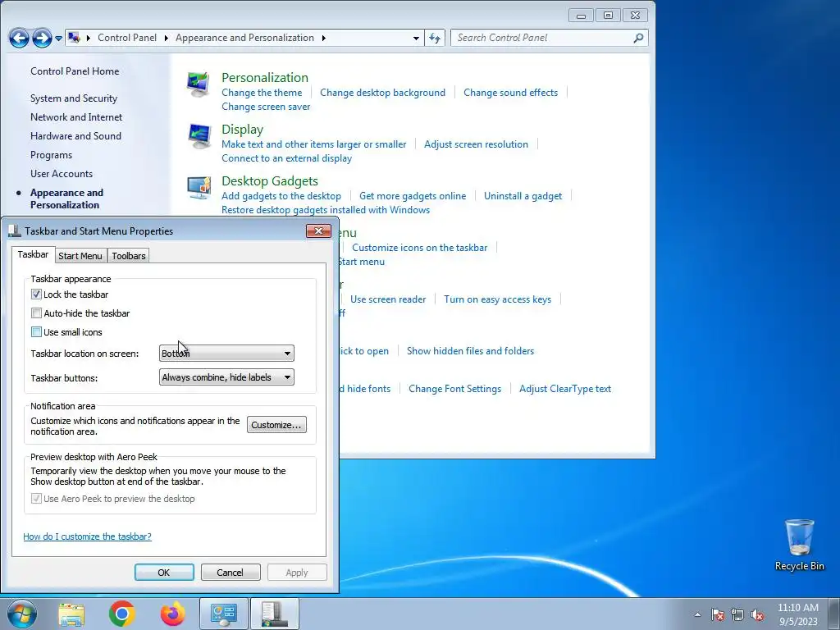840x630 pixels.
Task: Click Get more gadgets online link
Action: [413, 195]
